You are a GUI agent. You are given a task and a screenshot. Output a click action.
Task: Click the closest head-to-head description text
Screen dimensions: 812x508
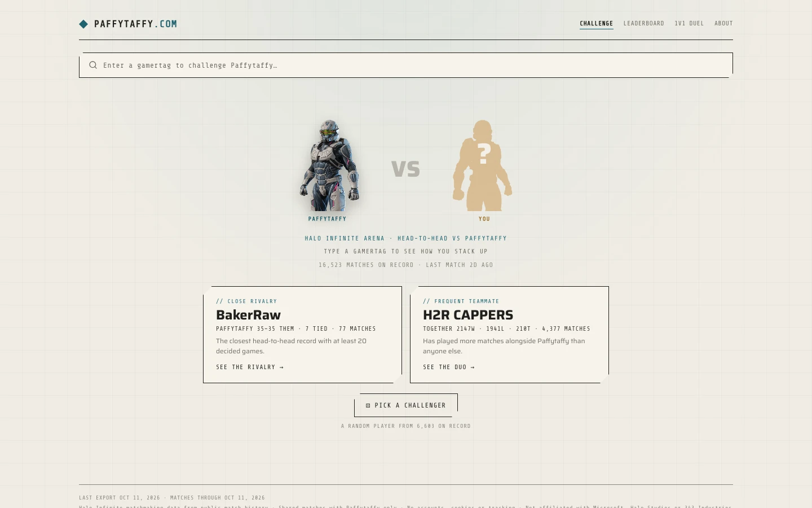tap(291, 346)
